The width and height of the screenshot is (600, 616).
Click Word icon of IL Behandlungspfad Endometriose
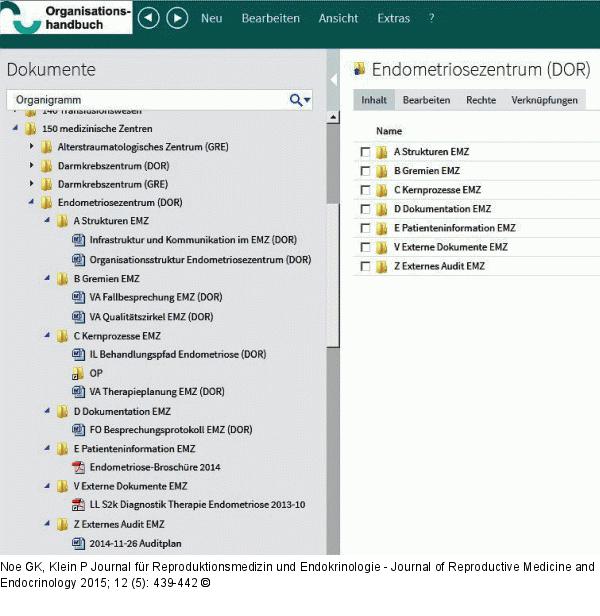click(x=78, y=354)
